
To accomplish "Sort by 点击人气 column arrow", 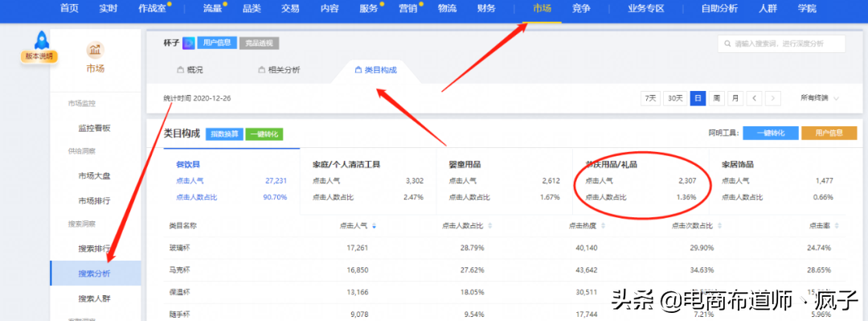I will tap(375, 225).
